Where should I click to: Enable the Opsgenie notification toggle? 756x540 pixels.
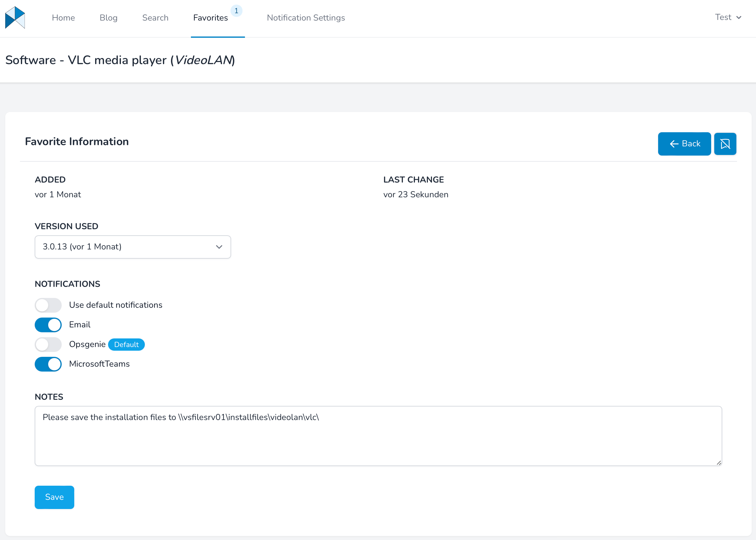click(x=48, y=345)
